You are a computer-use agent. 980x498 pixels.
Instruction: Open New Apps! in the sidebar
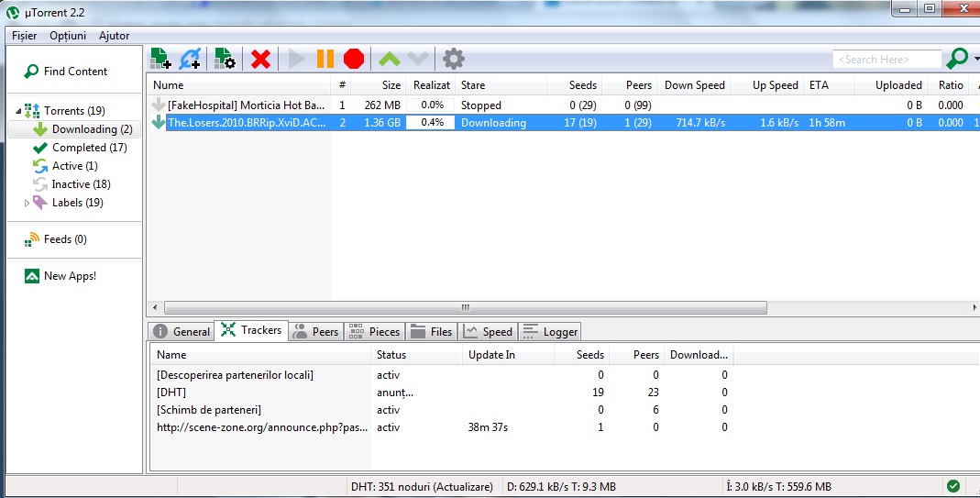[x=60, y=276]
